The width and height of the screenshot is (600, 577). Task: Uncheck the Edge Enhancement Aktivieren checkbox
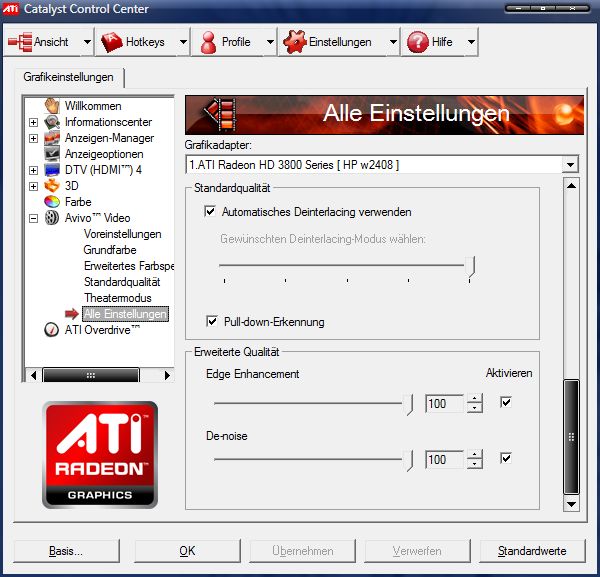pos(506,402)
